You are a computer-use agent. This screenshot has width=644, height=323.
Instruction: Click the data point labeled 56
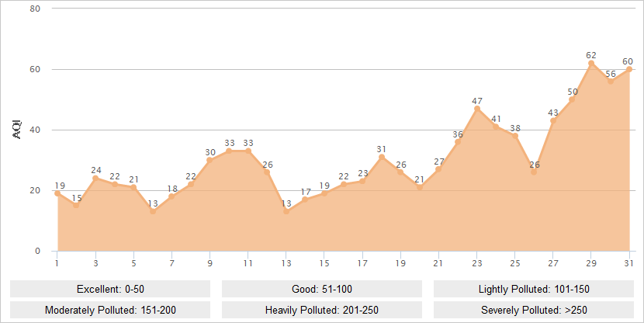pos(611,82)
